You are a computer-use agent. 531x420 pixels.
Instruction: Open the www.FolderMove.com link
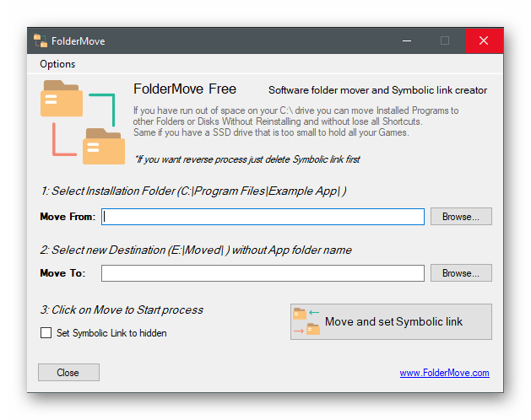(444, 373)
